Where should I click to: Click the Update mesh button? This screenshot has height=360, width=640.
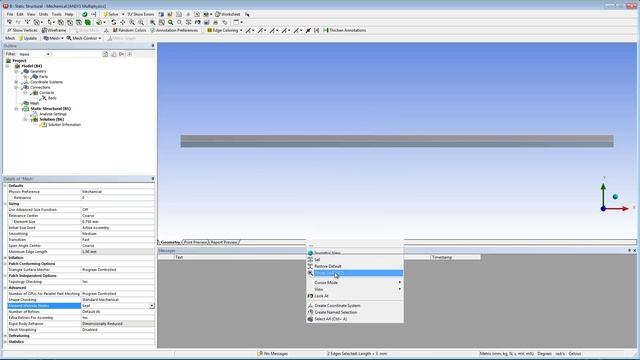28,38
